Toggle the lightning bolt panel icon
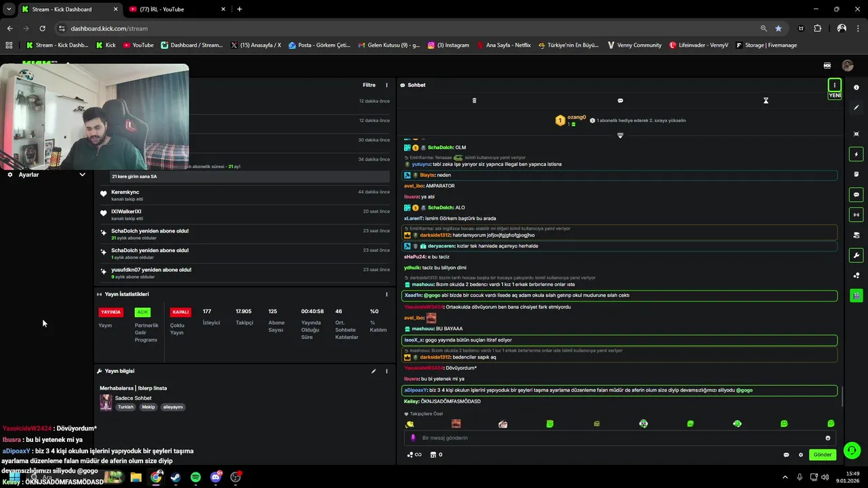Image resolution: width=868 pixels, height=488 pixels. point(856,155)
